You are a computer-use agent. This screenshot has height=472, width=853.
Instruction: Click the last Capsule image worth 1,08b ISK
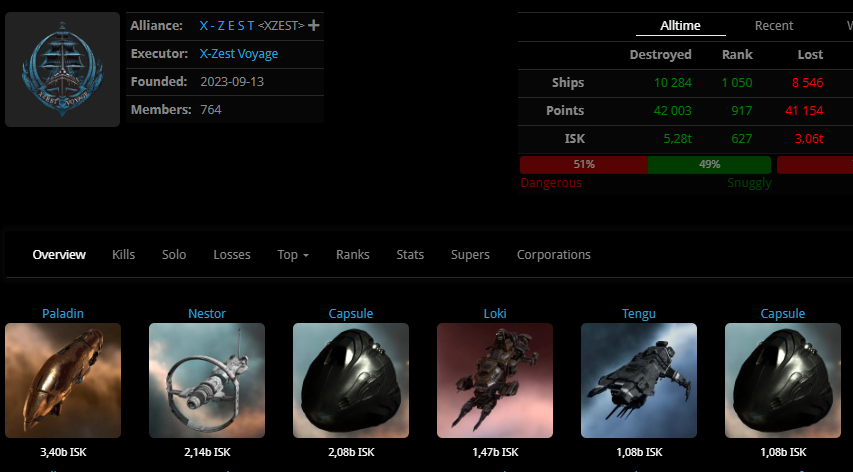coord(783,380)
